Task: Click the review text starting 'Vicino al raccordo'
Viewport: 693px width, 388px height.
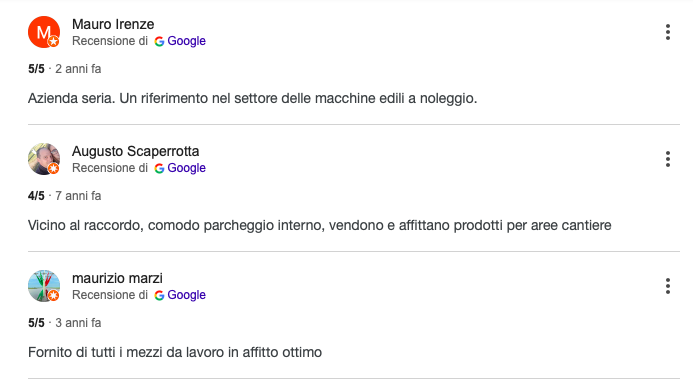Action: (320, 225)
